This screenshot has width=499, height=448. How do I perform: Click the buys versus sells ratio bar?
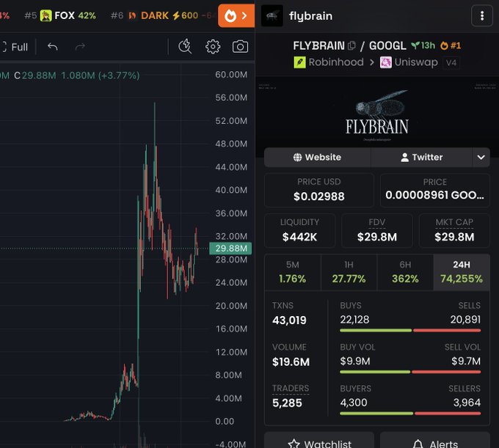[410, 331]
